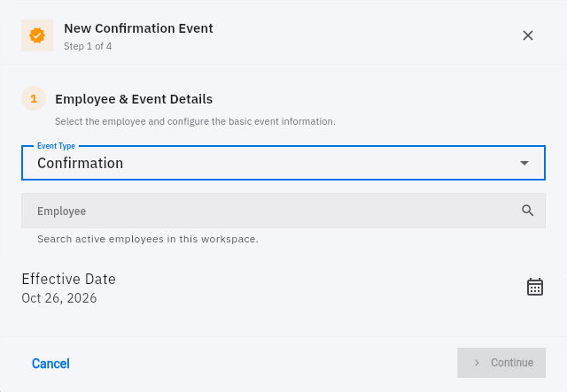Image resolution: width=567 pixels, height=392 pixels.
Task: Focus the Employee search field
Action: [x=283, y=211]
